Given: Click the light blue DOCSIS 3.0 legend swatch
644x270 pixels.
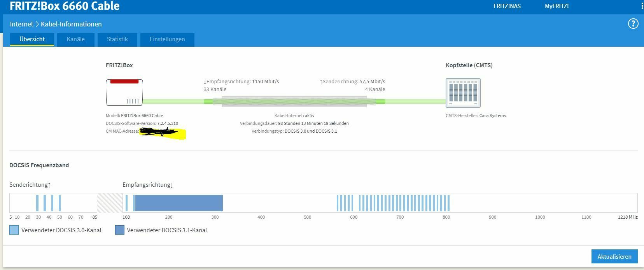Looking at the screenshot, I should coord(14,230).
